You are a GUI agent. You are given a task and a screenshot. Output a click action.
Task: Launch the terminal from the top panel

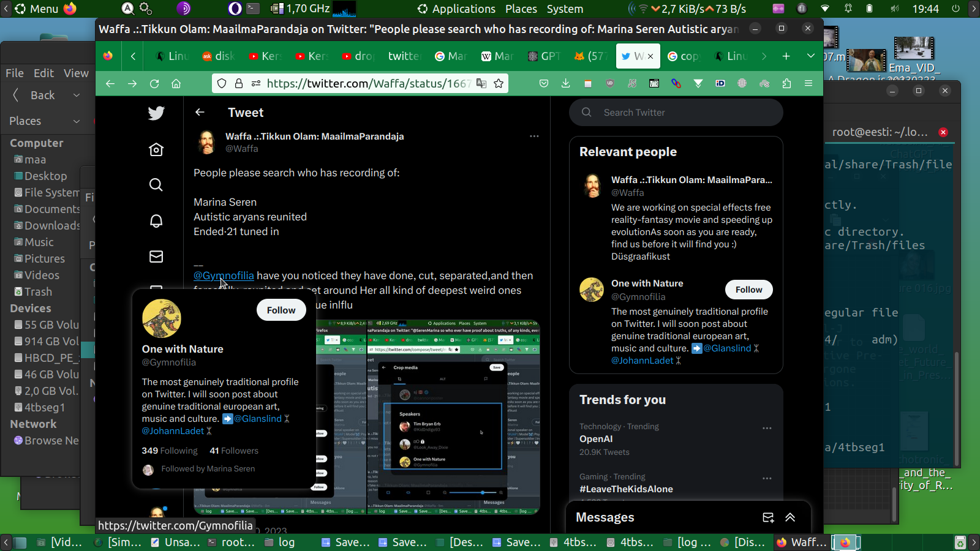(253, 9)
